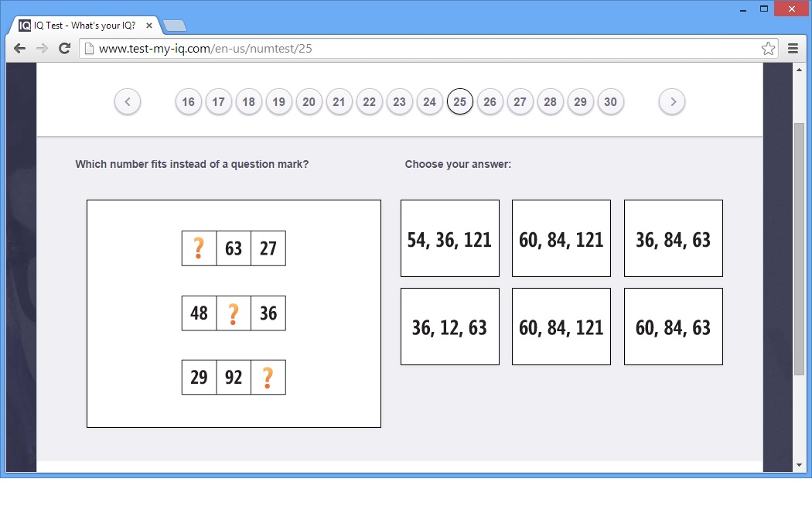Click the puzzle cell showing 92

click(x=234, y=377)
